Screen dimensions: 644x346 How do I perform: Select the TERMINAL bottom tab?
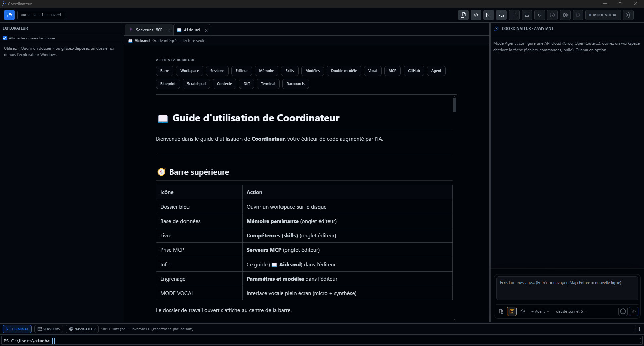17,329
